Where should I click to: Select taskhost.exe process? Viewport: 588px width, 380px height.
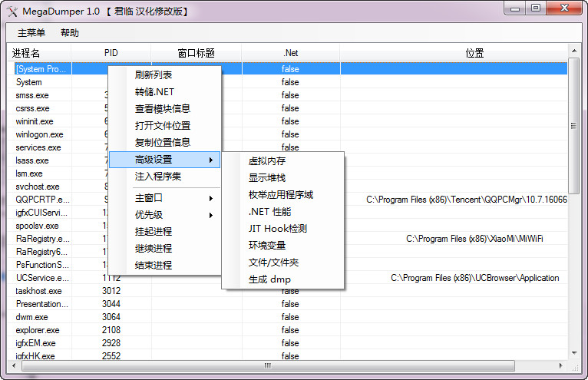[38, 291]
